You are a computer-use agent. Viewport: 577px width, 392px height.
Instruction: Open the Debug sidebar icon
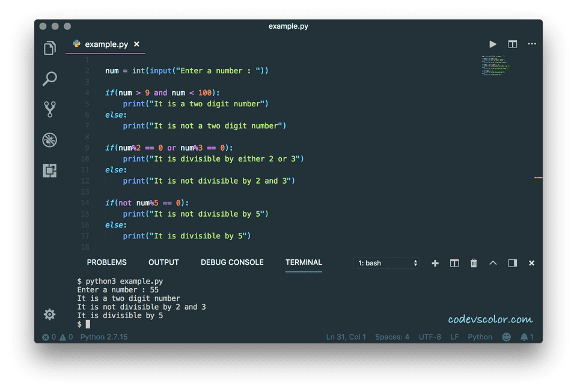49,139
